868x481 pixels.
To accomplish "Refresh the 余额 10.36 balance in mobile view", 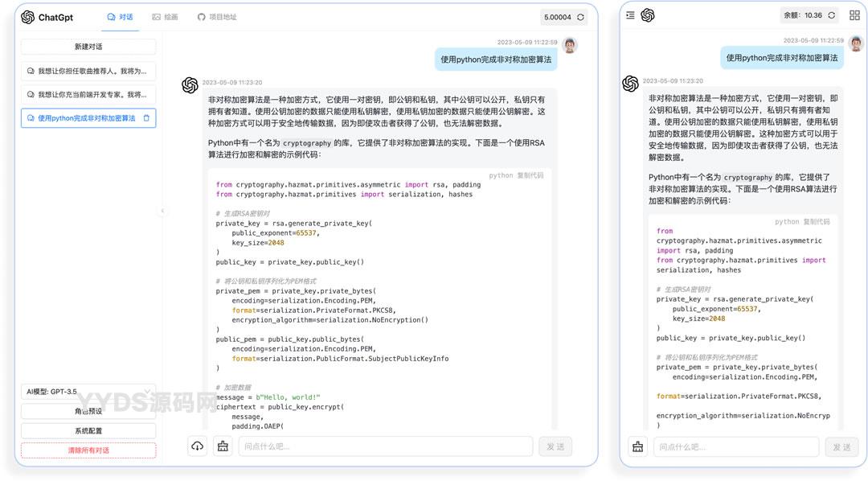I will (x=832, y=15).
